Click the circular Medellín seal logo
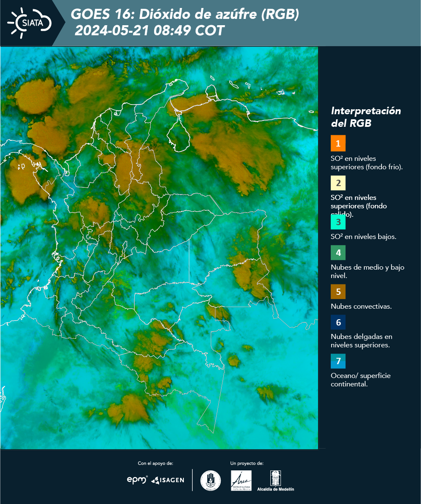This screenshot has height=504, width=421. (210, 480)
